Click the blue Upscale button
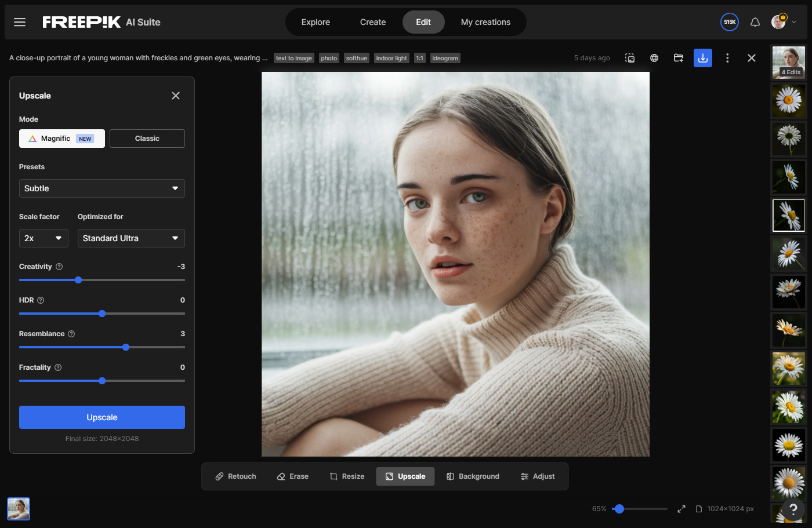This screenshot has height=528, width=812. (102, 417)
